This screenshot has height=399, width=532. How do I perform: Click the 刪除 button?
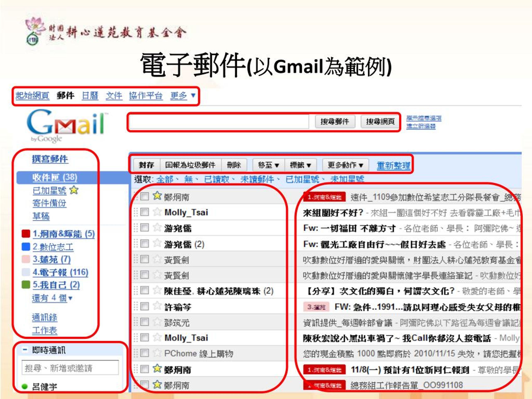point(234,165)
